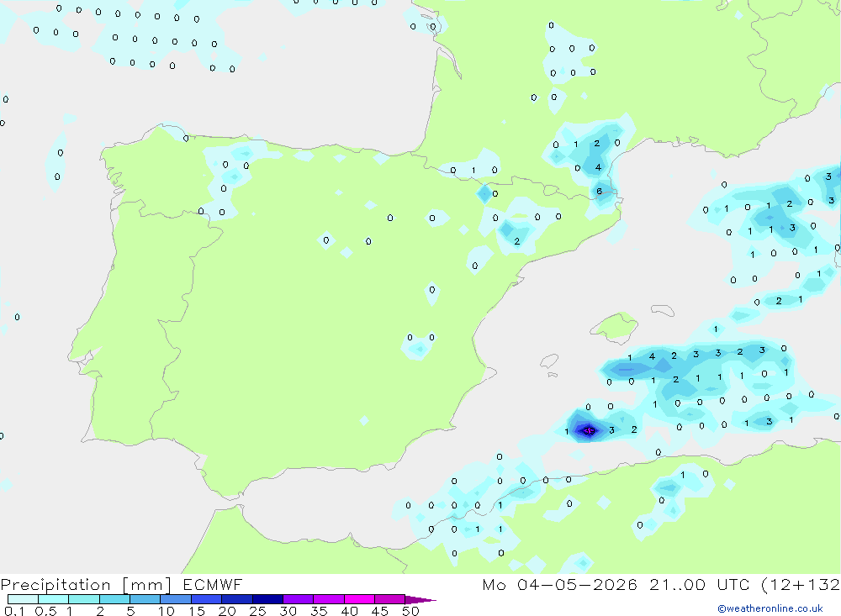Click the 'ECMWF' model label
Image resolution: width=841 pixels, height=616 pixels.
point(213,584)
